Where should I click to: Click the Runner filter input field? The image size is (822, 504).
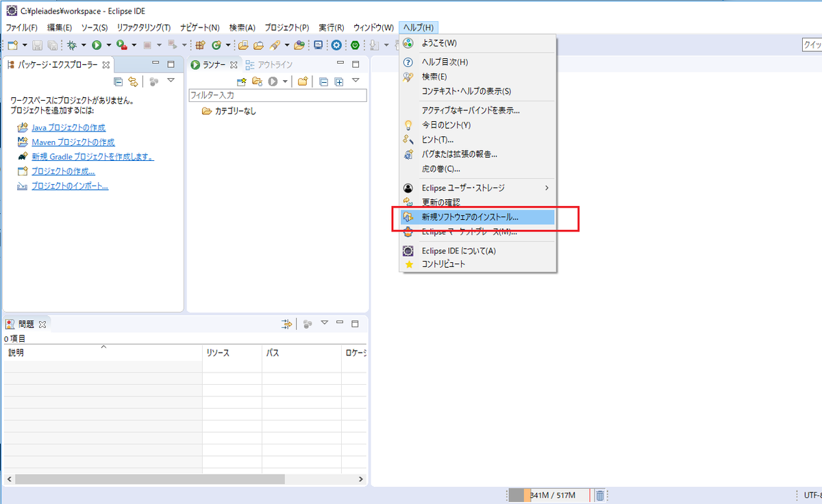[x=277, y=95]
